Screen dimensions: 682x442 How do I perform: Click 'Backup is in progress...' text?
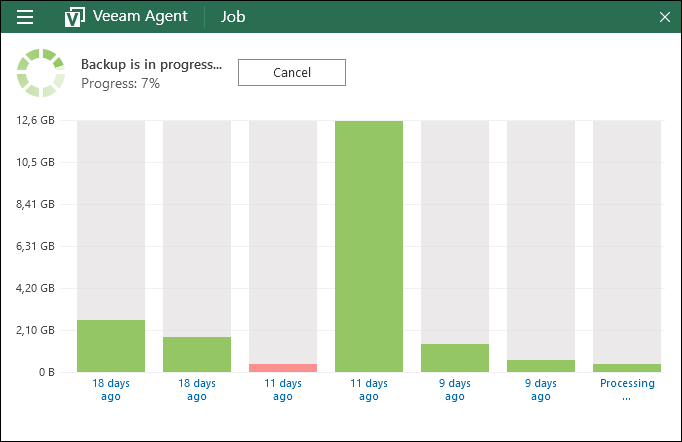pyautogui.click(x=151, y=64)
